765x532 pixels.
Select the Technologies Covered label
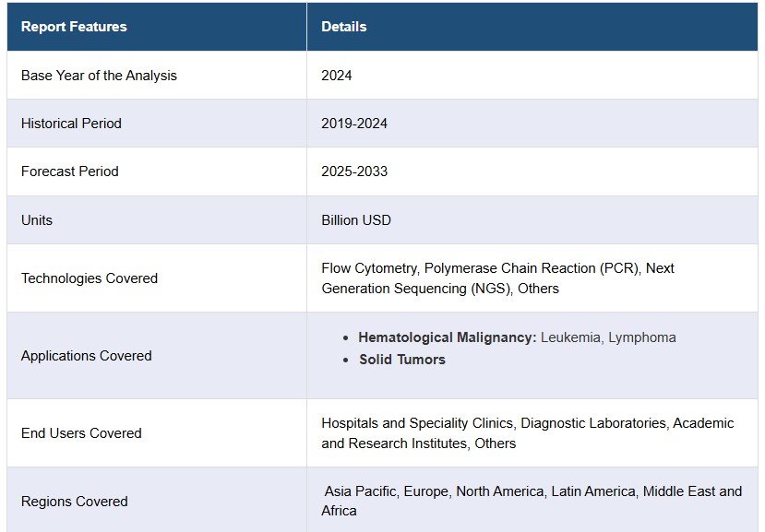(90, 278)
